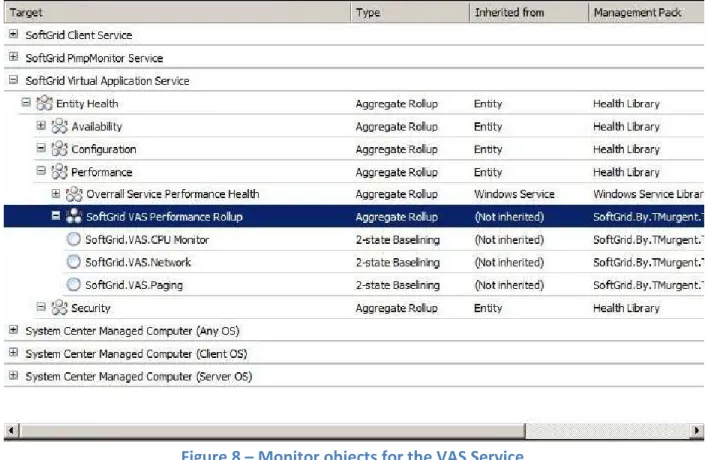Click 2-state Baselining in SoftGrid.VAS.Paging row
Viewport: 708px width, 460px height.
[x=397, y=285]
